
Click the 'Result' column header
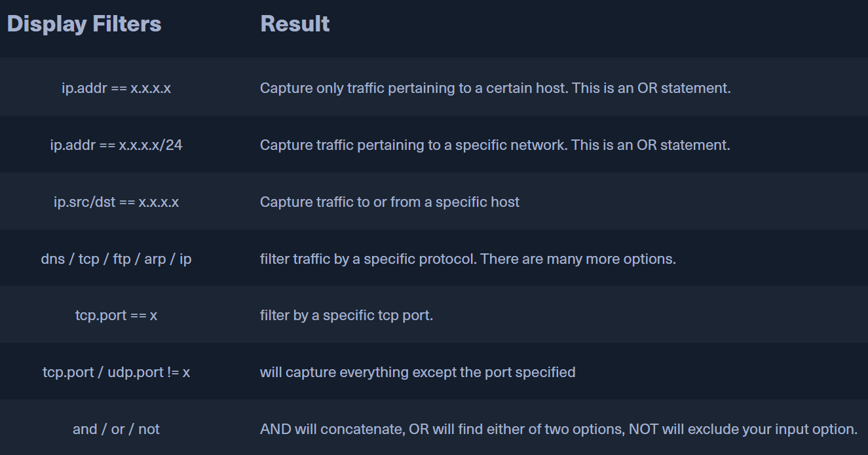point(295,24)
